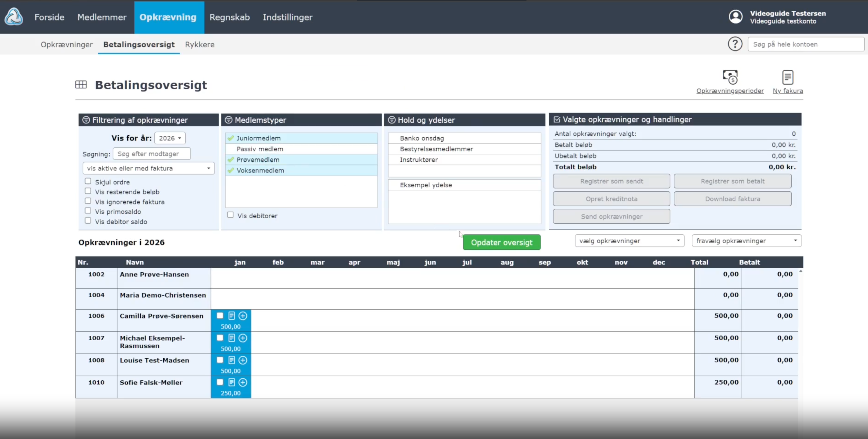Open invoice icon for Camilla Prøve-Sørensen
Viewport: 868px width, 439px height.
[232, 316]
